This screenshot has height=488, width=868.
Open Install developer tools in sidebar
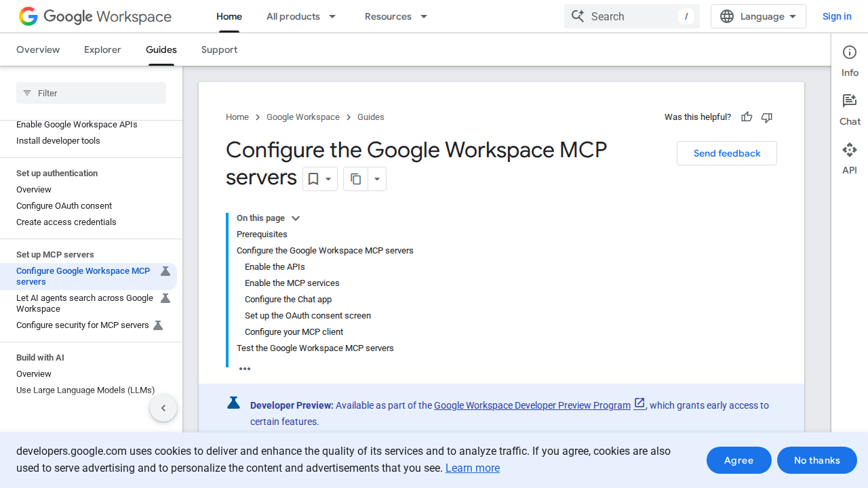pos(58,141)
